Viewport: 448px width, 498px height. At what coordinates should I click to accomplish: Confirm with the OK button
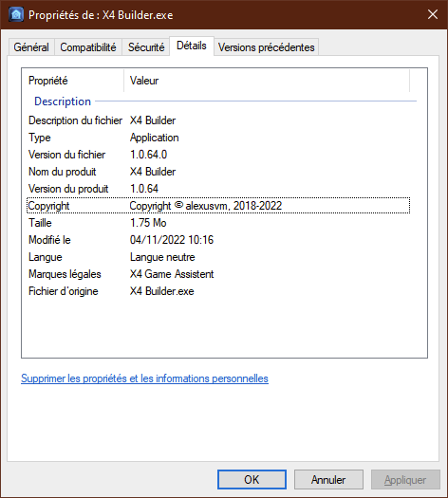252,480
